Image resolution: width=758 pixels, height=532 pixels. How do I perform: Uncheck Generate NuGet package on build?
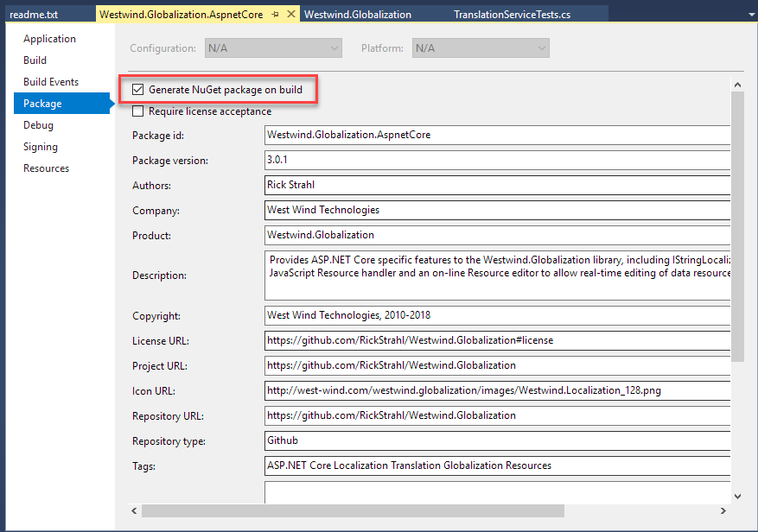pyautogui.click(x=137, y=90)
